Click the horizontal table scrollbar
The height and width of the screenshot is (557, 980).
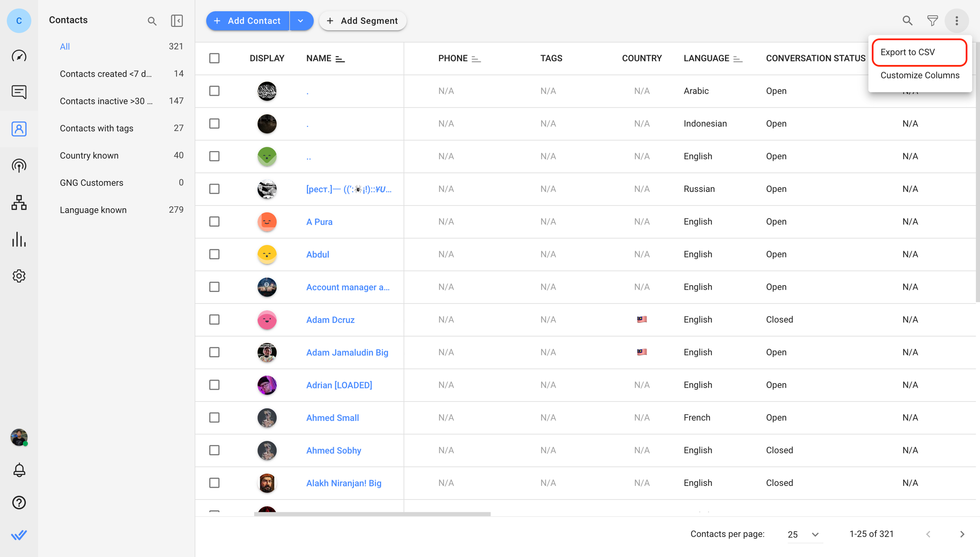pyautogui.click(x=372, y=514)
